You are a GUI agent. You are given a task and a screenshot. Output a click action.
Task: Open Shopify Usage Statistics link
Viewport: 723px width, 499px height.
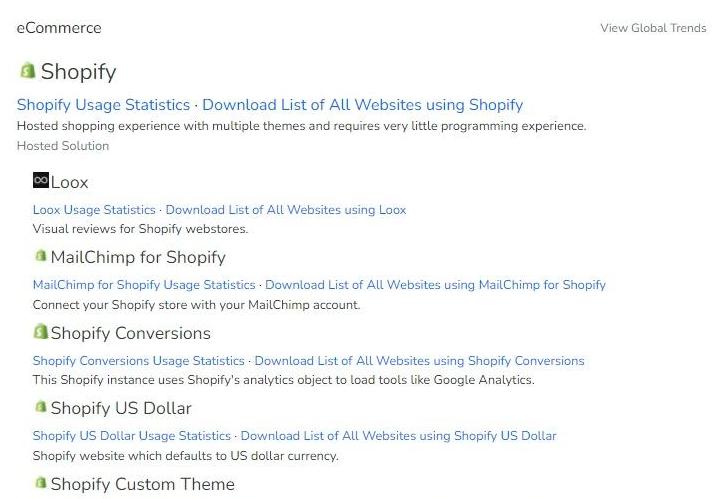103,105
